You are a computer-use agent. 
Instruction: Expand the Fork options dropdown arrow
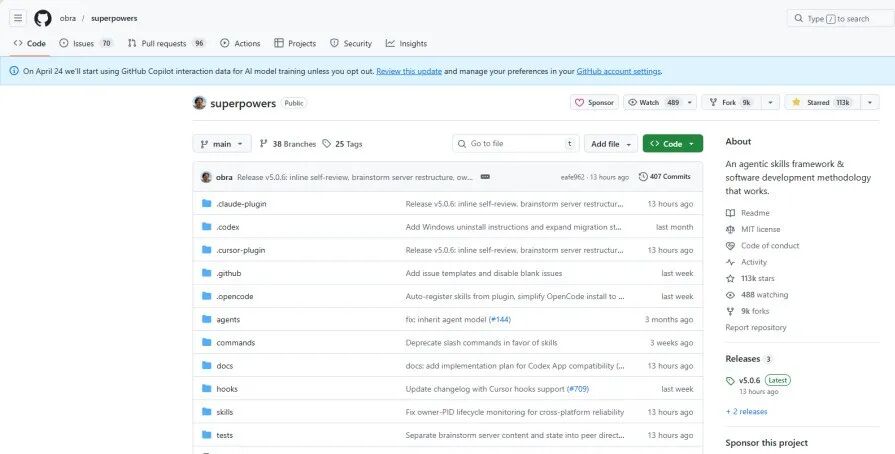770,103
